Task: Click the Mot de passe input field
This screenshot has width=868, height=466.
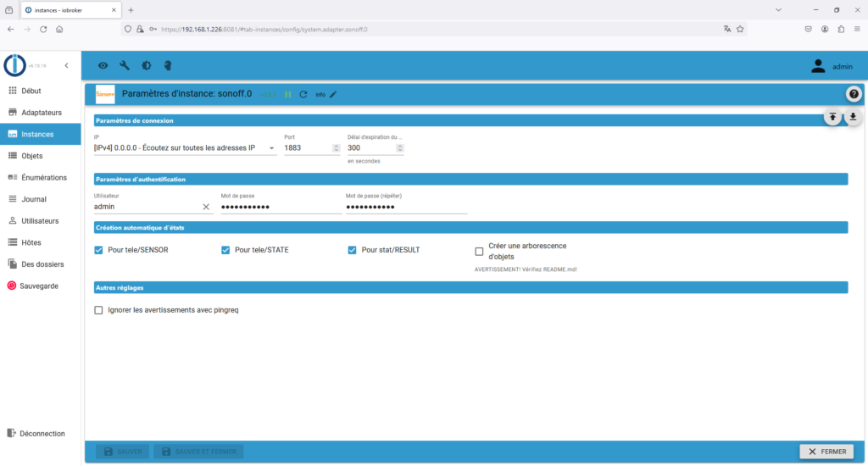Action: pyautogui.click(x=280, y=207)
